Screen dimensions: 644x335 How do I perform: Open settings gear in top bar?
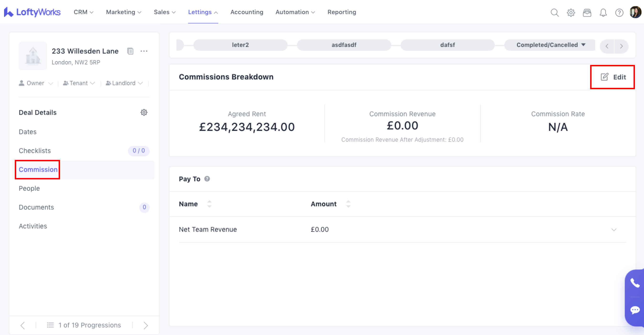[x=571, y=12]
